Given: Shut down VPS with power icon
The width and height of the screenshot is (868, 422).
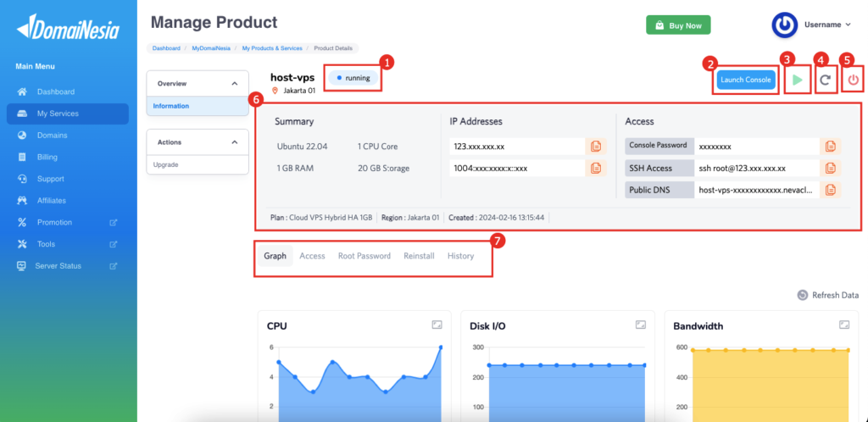Looking at the screenshot, I should click(854, 81).
